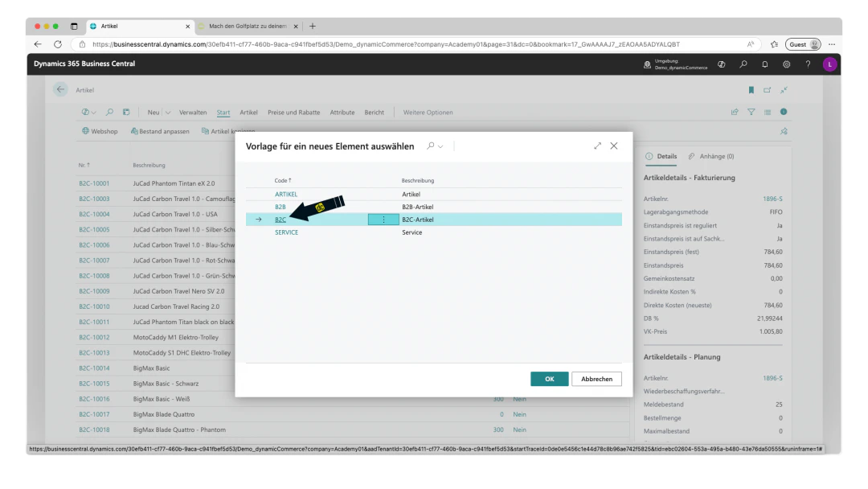868x489 pixels.
Task: Select the B2C template code
Action: click(280, 220)
